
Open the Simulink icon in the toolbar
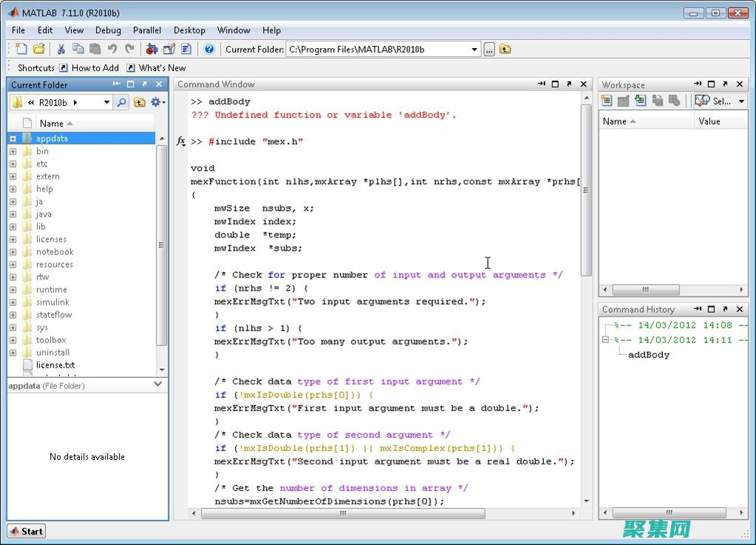coord(151,50)
